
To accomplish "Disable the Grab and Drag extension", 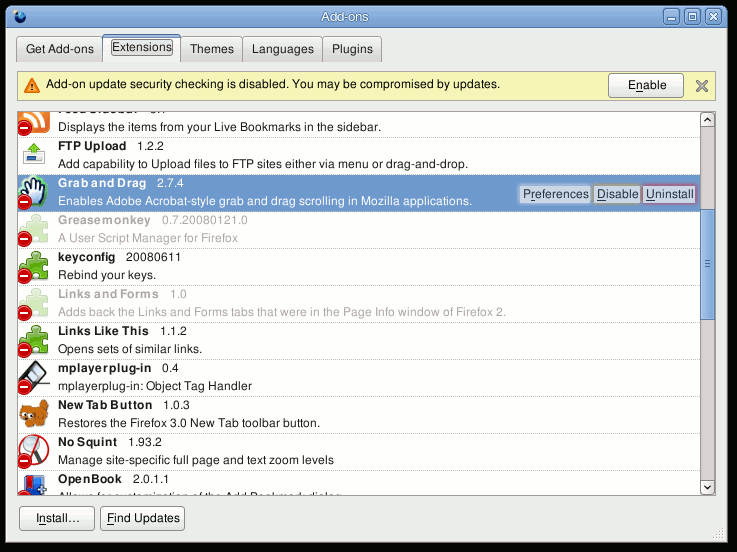I will coord(617,194).
